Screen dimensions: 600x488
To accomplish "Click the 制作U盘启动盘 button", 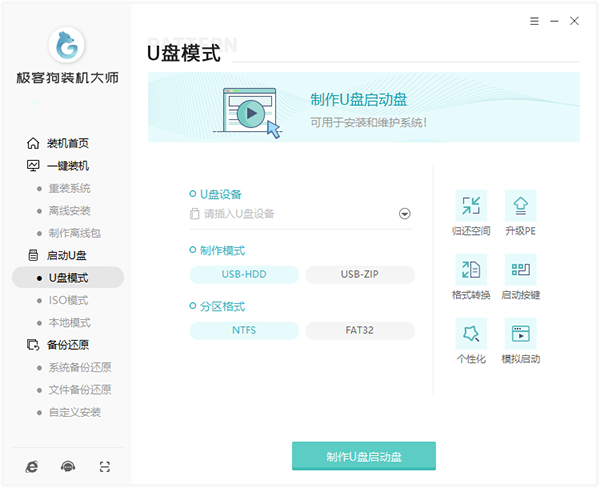I will coord(364,456).
